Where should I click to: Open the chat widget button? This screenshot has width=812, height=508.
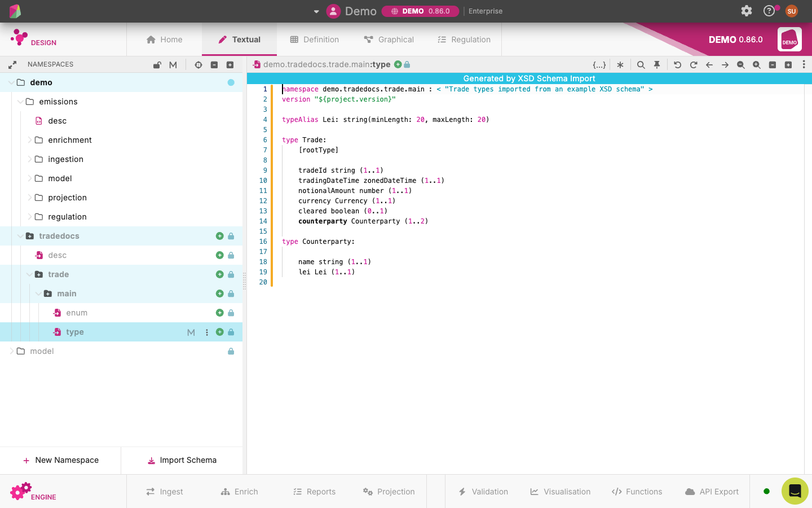pyautogui.click(x=795, y=491)
